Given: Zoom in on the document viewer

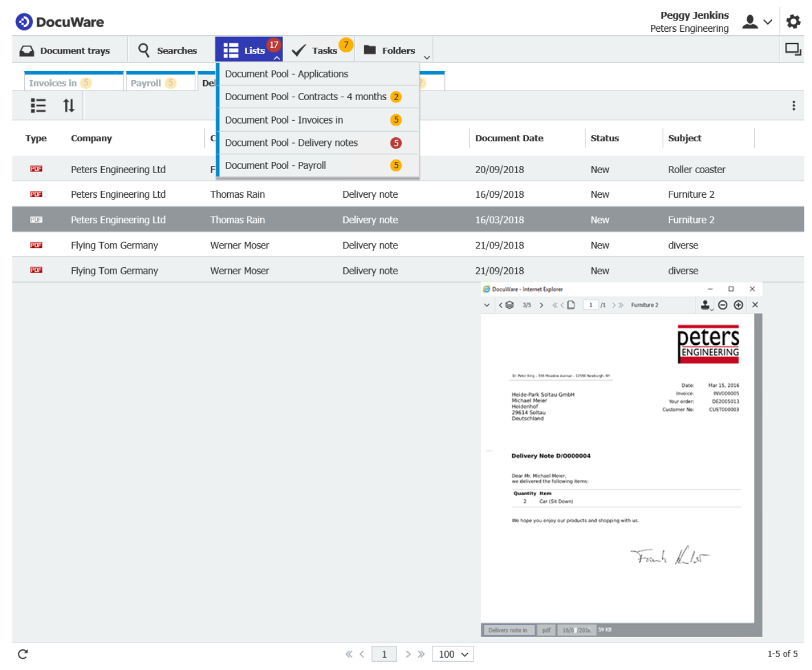Looking at the screenshot, I should tap(738, 305).
